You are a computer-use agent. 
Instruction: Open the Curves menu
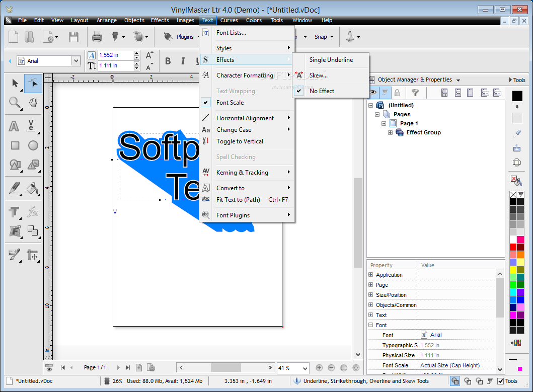(229, 20)
